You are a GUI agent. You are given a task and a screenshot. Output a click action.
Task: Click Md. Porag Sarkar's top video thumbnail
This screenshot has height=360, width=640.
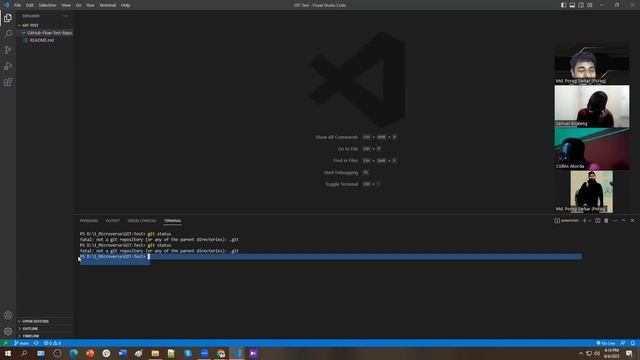click(x=592, y=64)
